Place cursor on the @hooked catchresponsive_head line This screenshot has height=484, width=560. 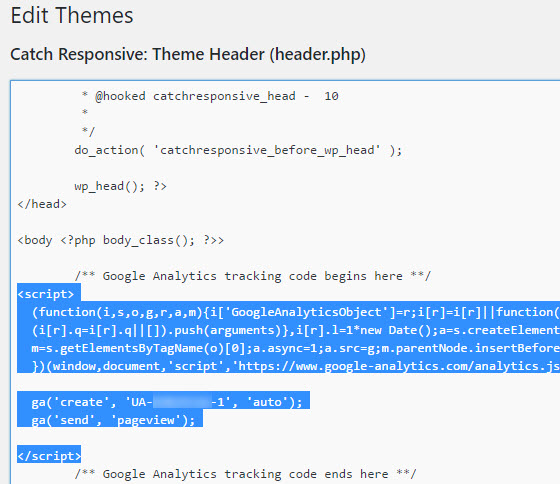tap(210, 96)
